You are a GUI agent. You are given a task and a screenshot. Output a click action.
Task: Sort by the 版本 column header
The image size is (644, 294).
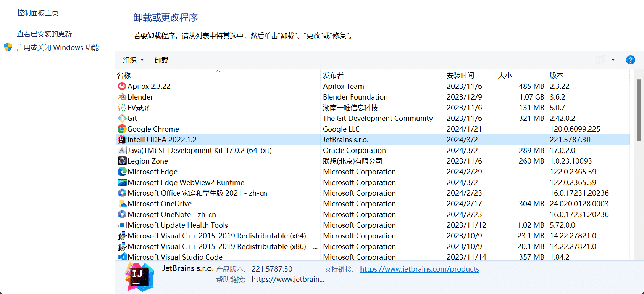pyautogui.click(x=556, y=76)
